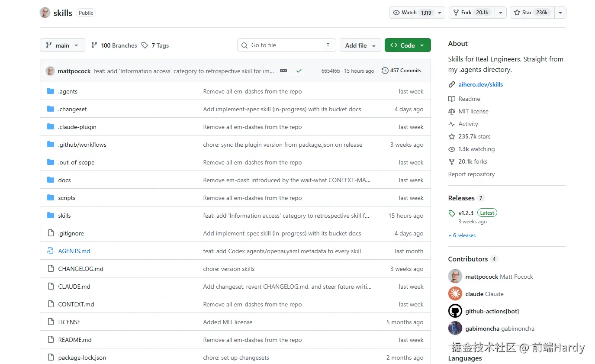
Task: Open the 100 Branches list
Action: click(114, 45)
